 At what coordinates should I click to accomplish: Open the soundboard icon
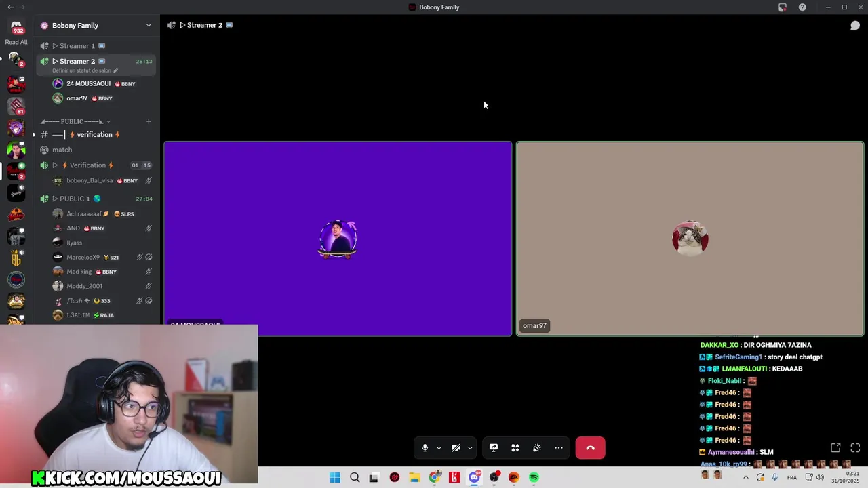pyautogui.click(x=537, y=448)
